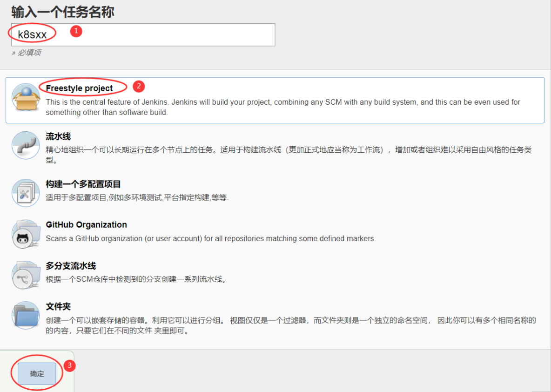Screen dimensions: 551x392
Task: Click description 根据一个SCM仓库中检测到的分支
Action: pyautogui.click(x=136, y=279)
